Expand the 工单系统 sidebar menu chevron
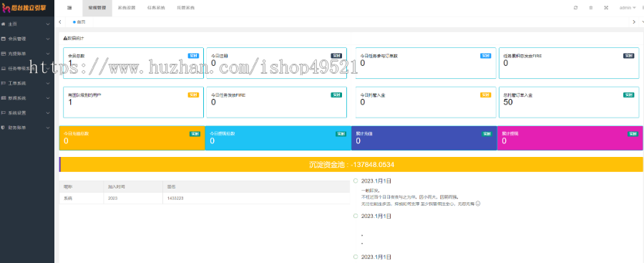 pyautogui.click(x=48, y=84)
